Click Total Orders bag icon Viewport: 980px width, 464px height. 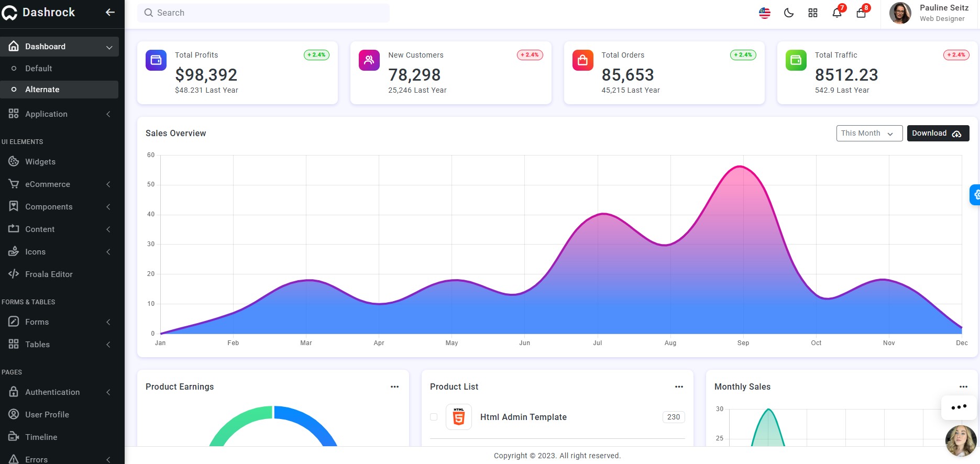pyautogui.click(x=583, y=60)
